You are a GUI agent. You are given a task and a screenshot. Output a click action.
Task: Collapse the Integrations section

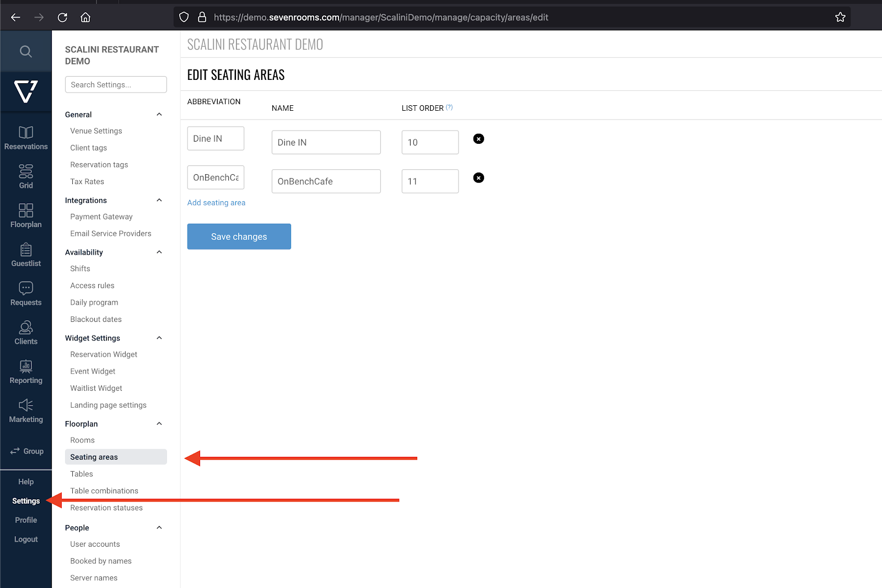159,201
